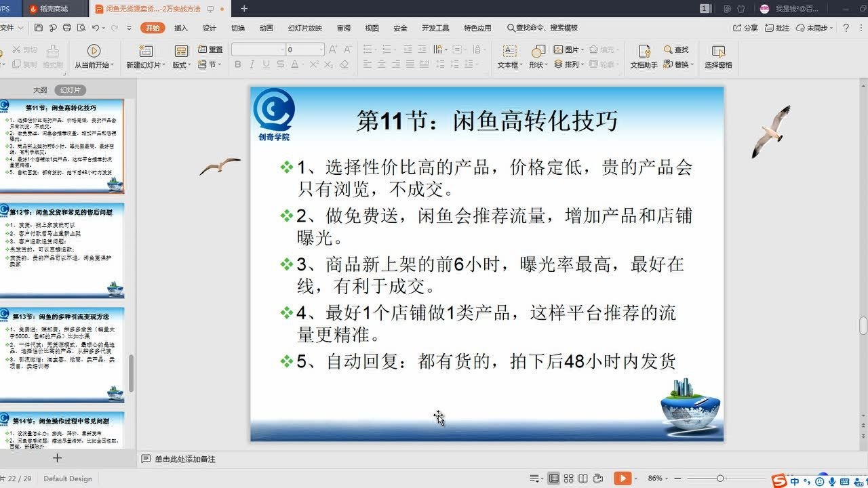Clear formatting with eraser icon

point(344,64)
